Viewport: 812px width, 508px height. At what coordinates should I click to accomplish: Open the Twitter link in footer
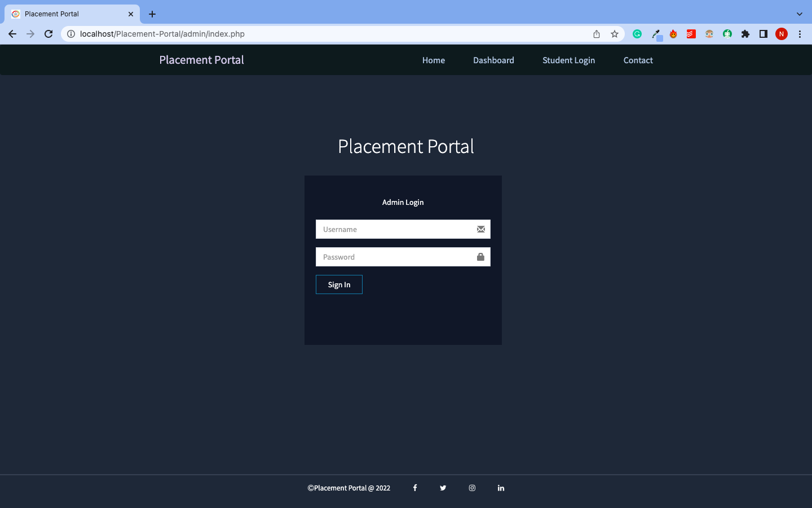443,488
